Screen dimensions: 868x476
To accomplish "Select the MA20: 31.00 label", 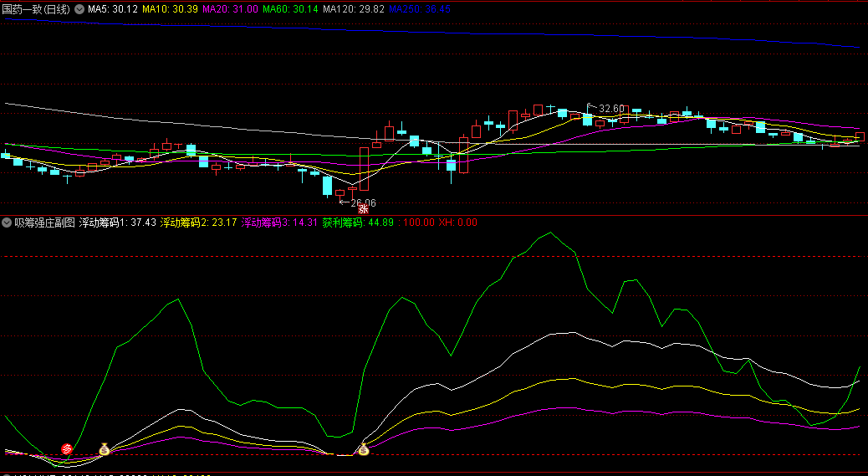I will click(230, 9).
